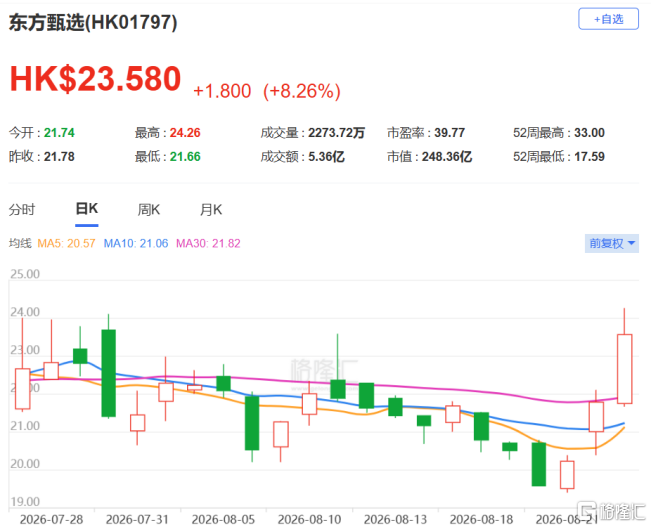Click previous close value 21.78
652x528 pixels.
(59, 157)
